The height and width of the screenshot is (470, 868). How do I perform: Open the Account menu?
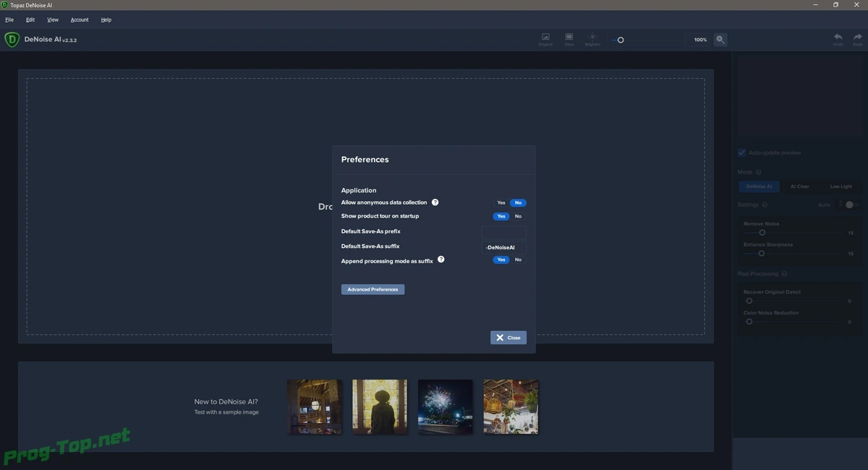80,20
